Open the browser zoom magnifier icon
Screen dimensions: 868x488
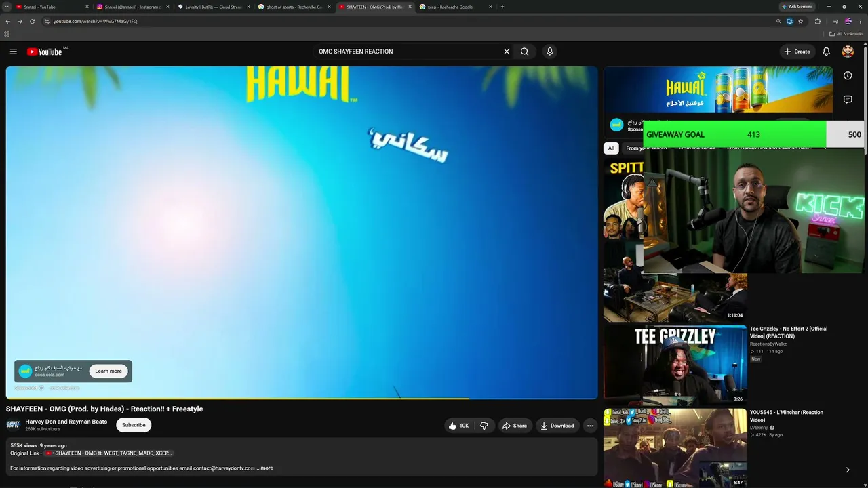pos(778,21)
